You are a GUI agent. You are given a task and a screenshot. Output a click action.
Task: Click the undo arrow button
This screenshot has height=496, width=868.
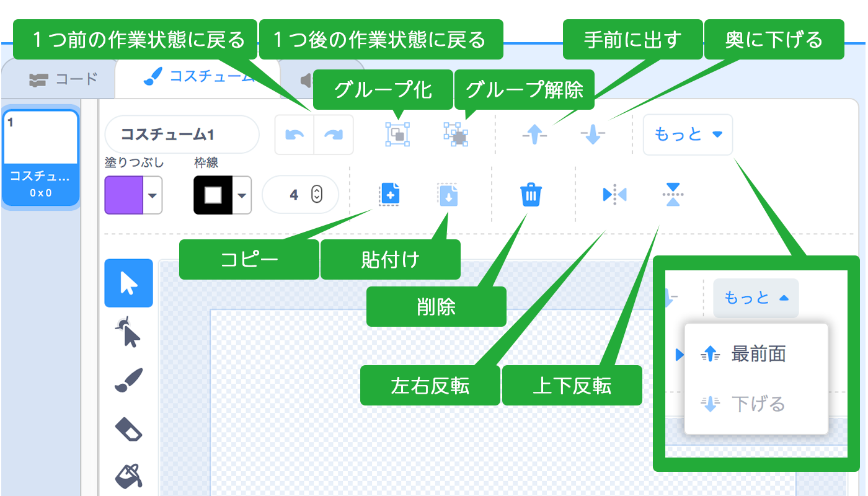click(x=294, y=135)
